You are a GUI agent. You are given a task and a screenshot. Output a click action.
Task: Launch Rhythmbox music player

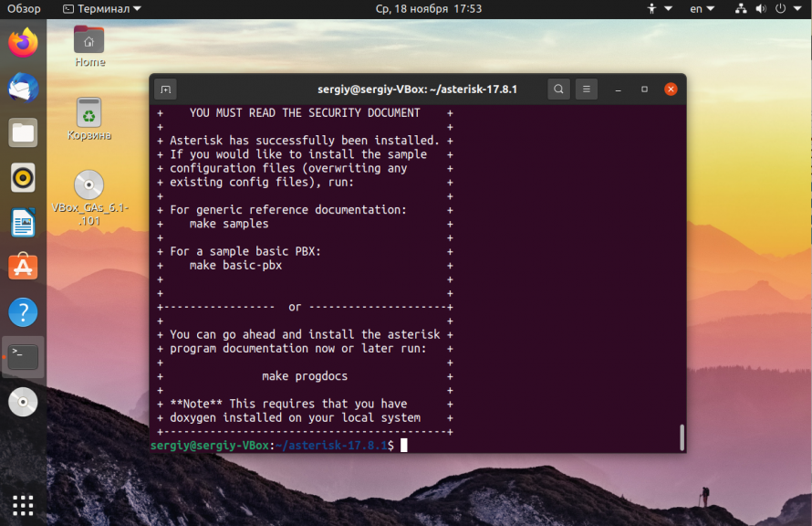pyautogui.click(x=23, y=178)
